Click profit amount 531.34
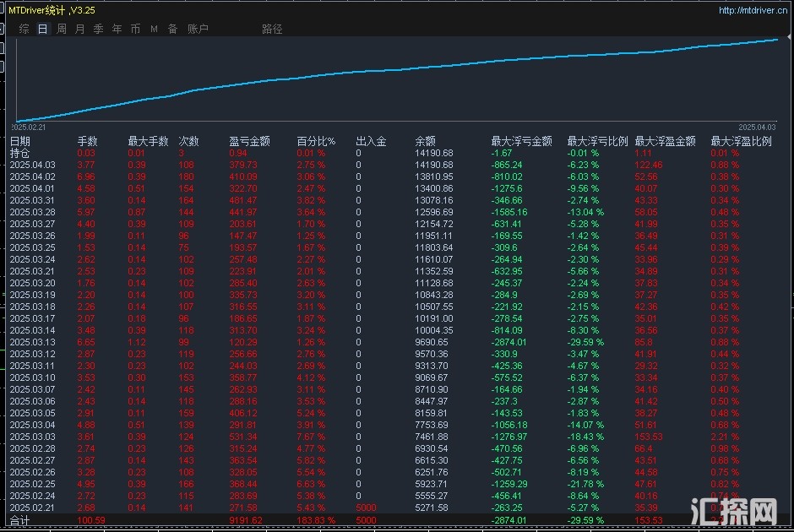 click(243, 437)
